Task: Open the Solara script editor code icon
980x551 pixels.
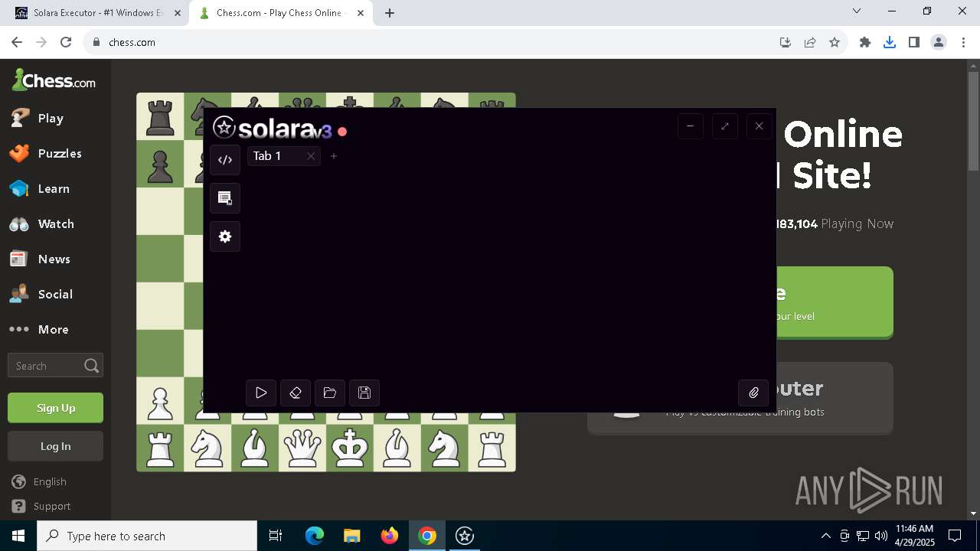Action: point(225,160)
